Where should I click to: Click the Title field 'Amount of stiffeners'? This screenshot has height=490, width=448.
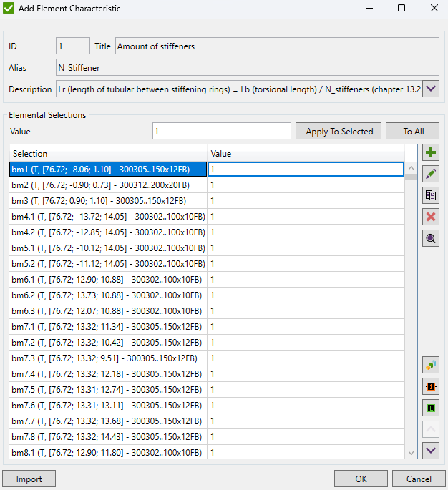click(x=277, y=46)
